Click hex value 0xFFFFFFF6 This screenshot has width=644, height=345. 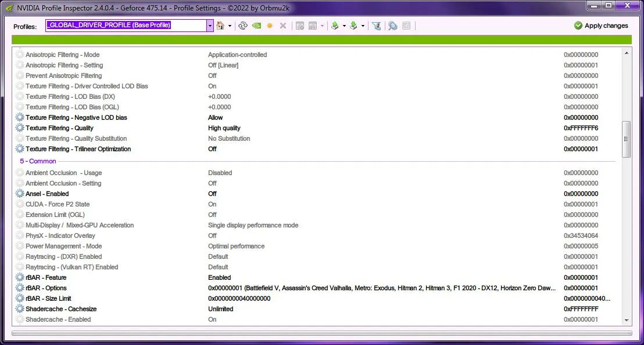[581, 128]
